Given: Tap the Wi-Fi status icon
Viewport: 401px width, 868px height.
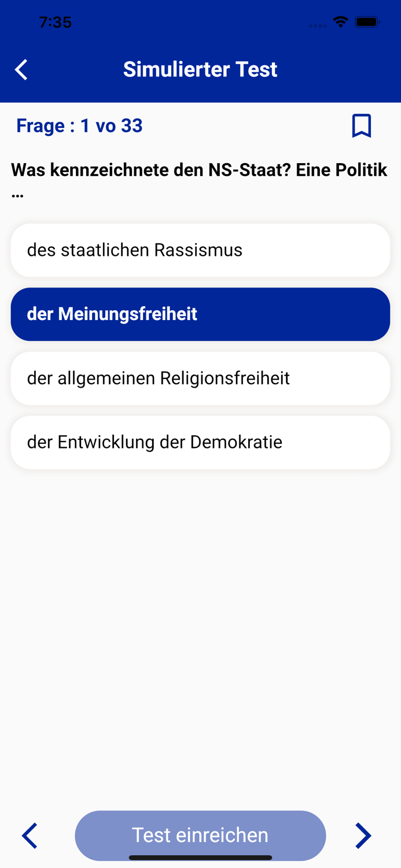Looking at the screenshot, I should (340, 21).
